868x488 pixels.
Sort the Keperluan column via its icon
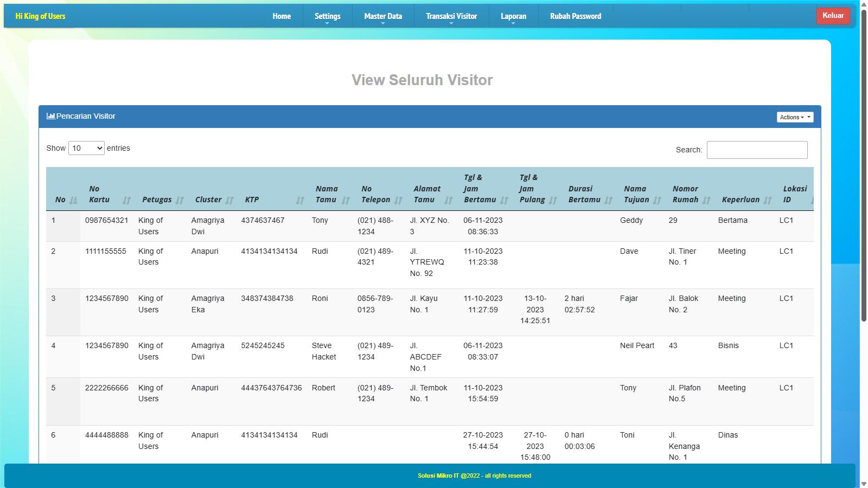pyautogui.click(x=767, y=200)
